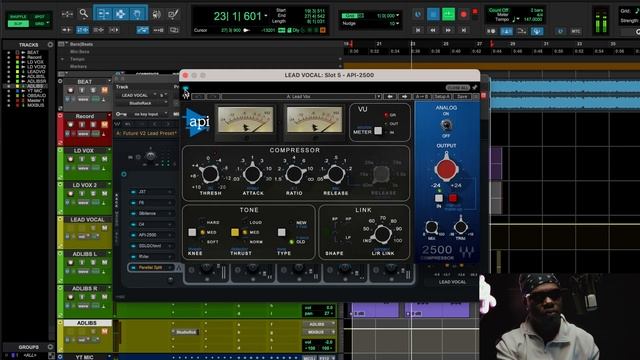Click the zoom toggle arrows icon
Screen dimensions: 640x360
coord(67,14)
